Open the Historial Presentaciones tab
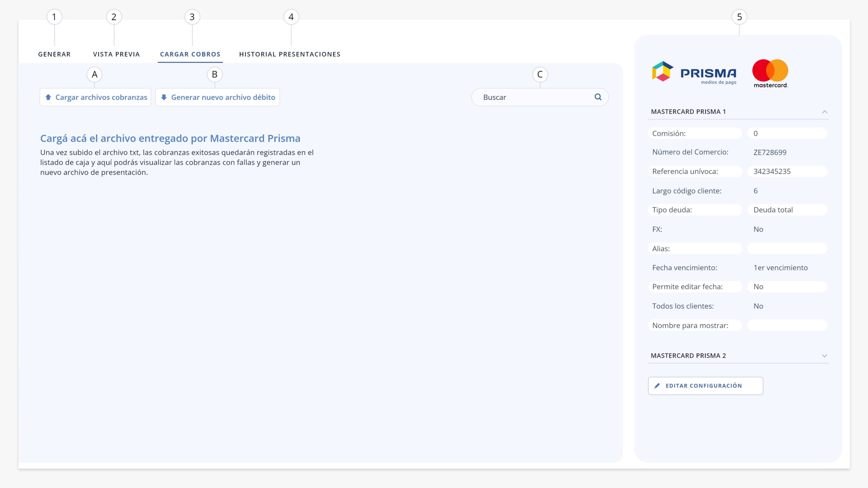Image resolution: width=868 pixels, height=488 pixels. point(290,54)
